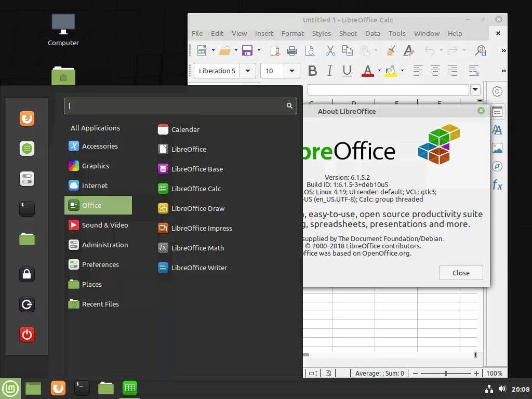532x399 pixels.
Task: Click the zoom slider handle in status bar
Action: 445,373
